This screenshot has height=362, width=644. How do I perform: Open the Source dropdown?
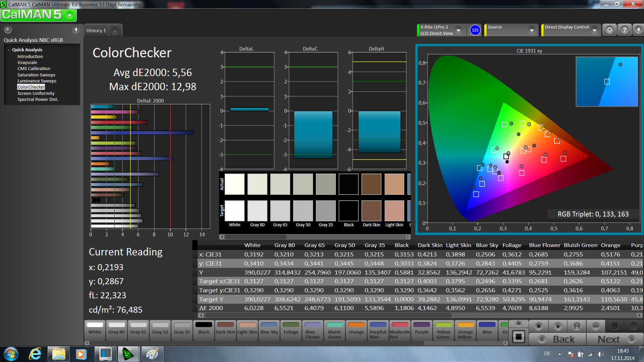(531, 30)
